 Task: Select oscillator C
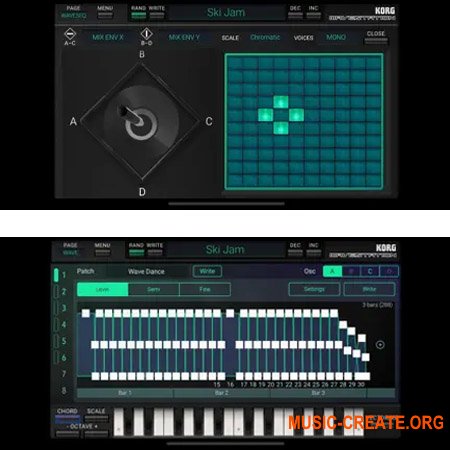370,271
